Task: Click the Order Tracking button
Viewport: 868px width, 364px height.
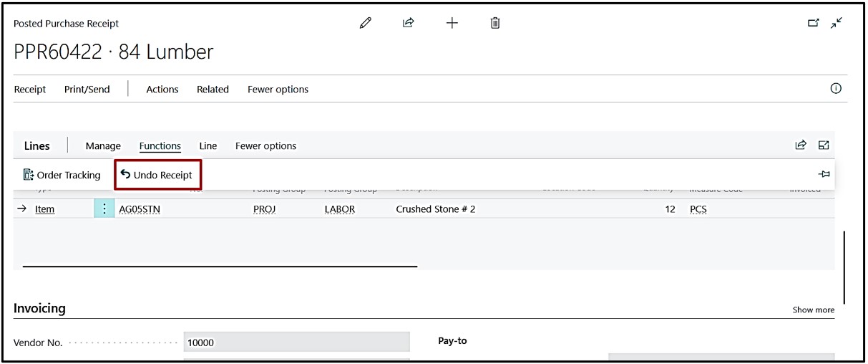Action: click(62, 175)
